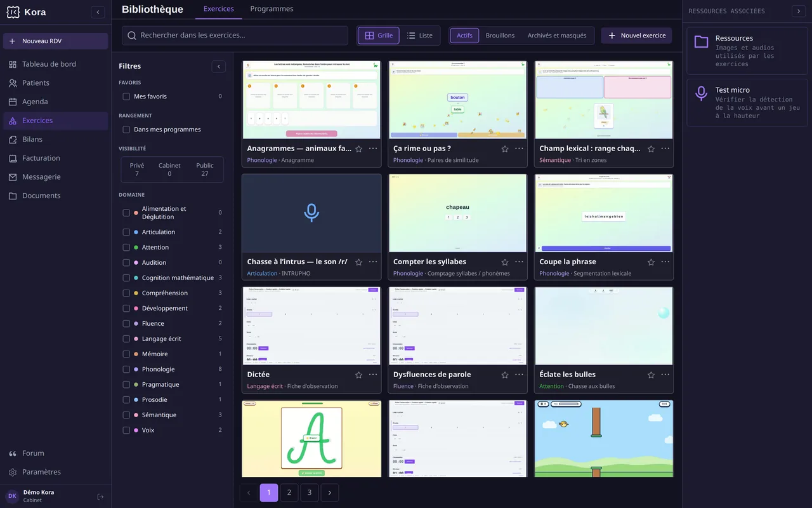Collapse the Ressources associées panel
This screenshot has width=812, height=508.
point(799,11)
